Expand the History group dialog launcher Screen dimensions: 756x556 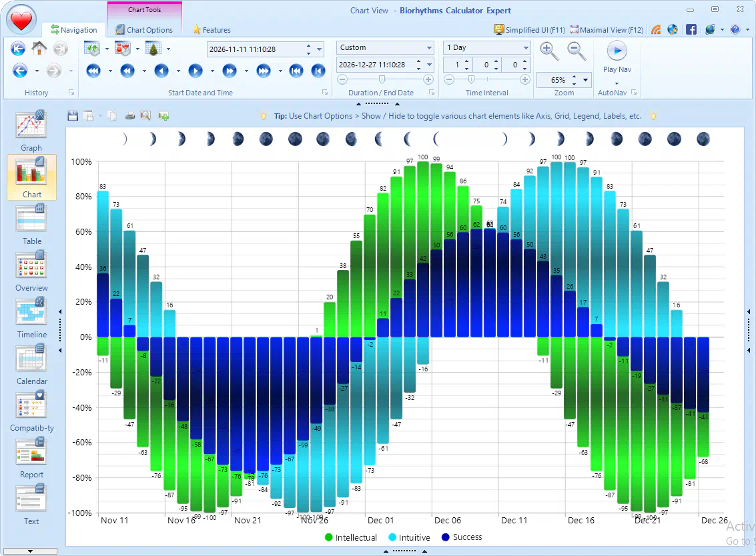pyautogui.click(x=71, y=92)
